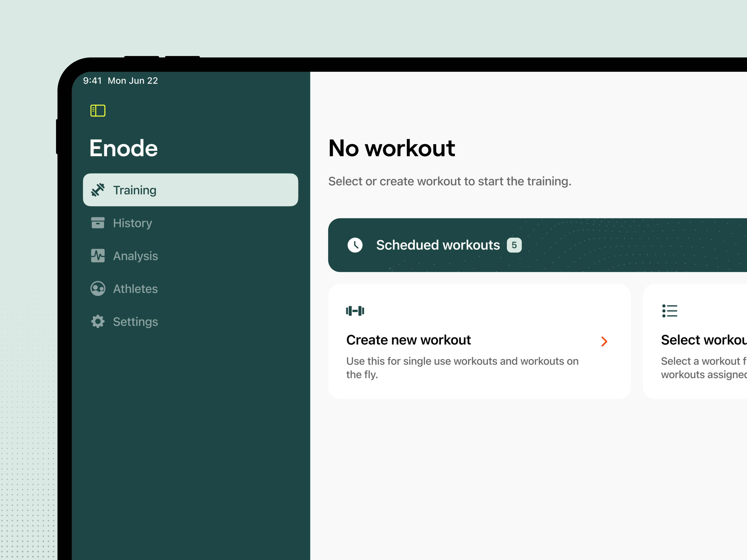The height and width of the screenshot is (560, 747).
Task: Open the Training menu item
Action: 190,190
